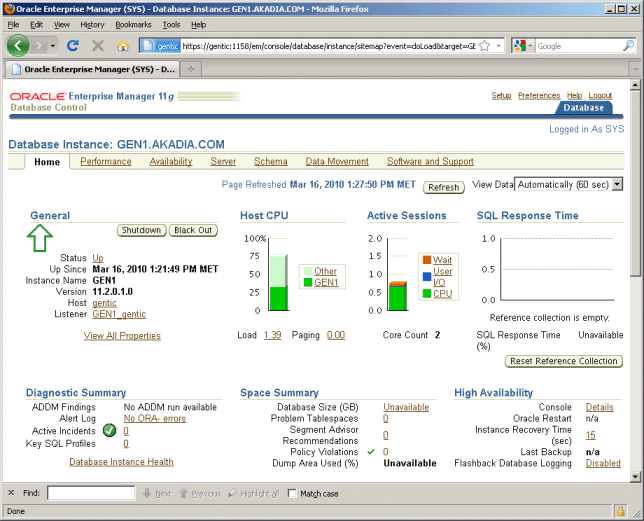Select the Database global tab

point(583,108)
